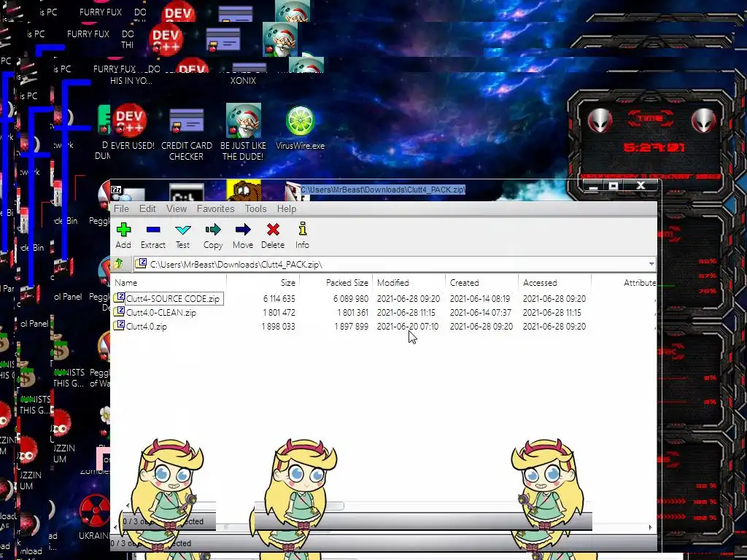Select Clutt4.0-CLEAN.zip file
Image resolution: width=747 pixels, height=560 pixels.
[161, 312]
